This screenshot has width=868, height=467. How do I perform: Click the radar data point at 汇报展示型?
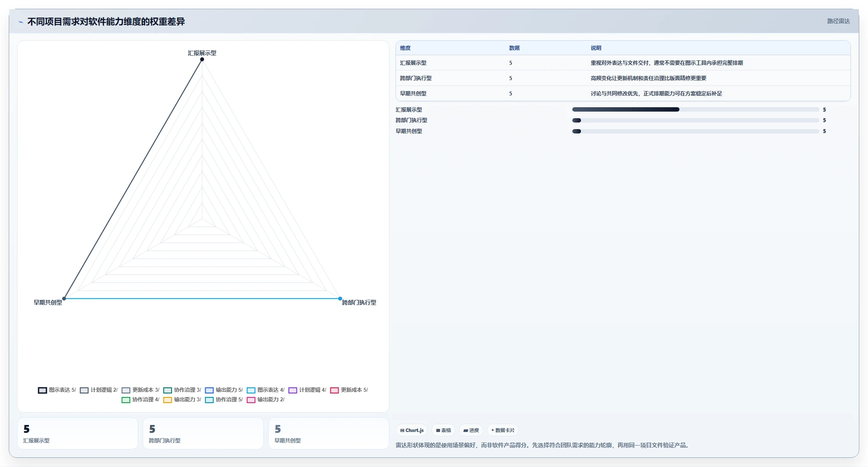(x=202, y=60)
